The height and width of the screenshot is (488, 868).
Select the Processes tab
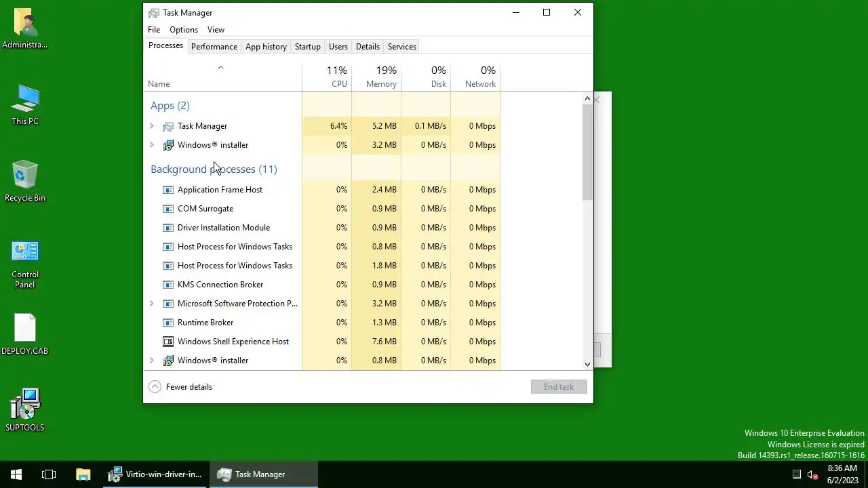(x=165, y=46)
